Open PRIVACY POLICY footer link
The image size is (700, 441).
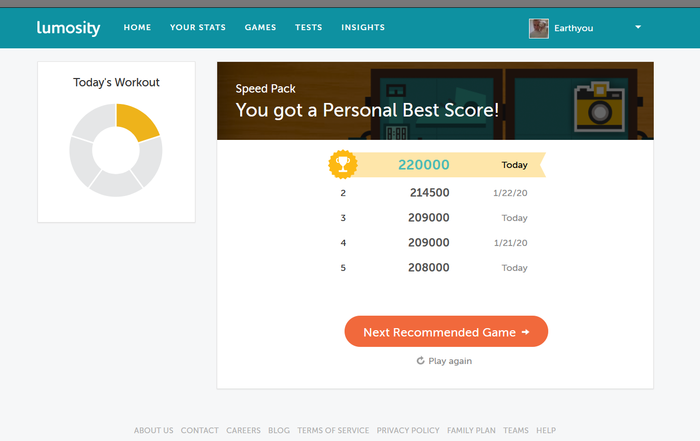pos(408,430)
